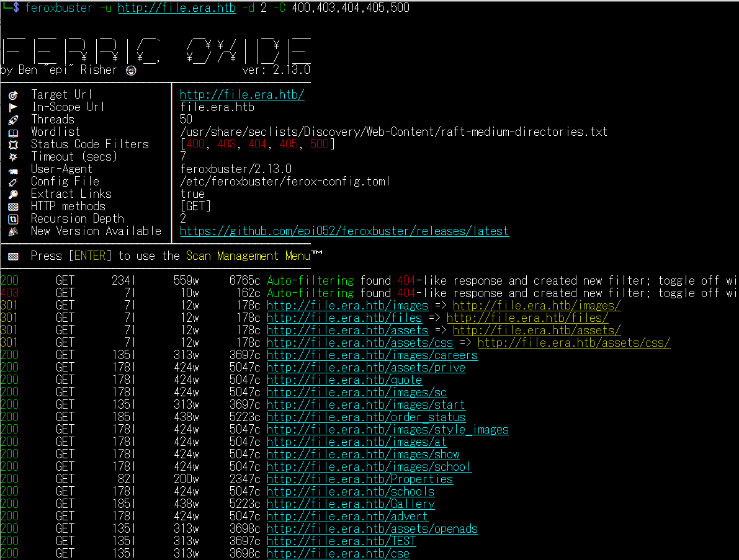This screenshot has height=560, width=739.
Task: Click the wrench icon beside Config File
Action: tap(13, 182)
